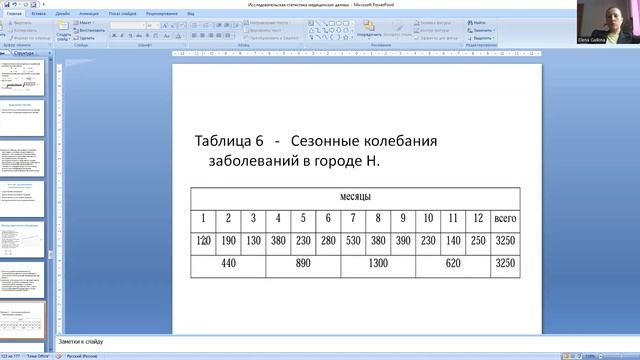Viewport: 640px width, 360px height.
Task: Click Русский (Россия) language in status bar
Action: click(x=82, y=356)
